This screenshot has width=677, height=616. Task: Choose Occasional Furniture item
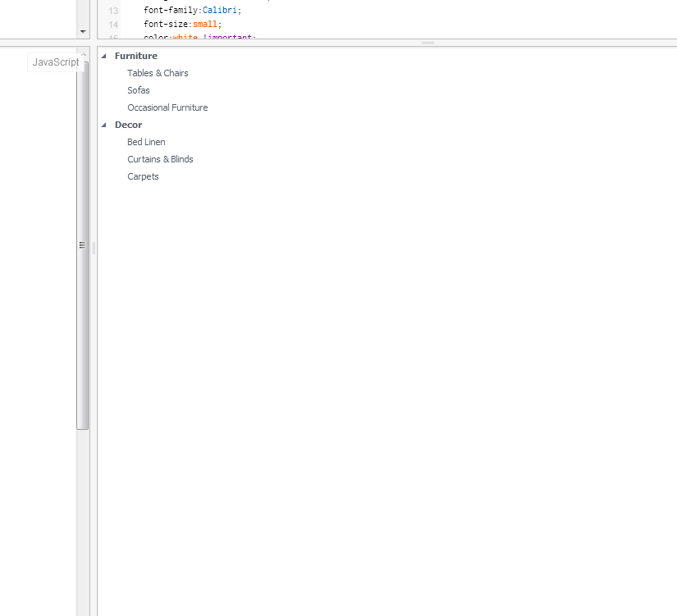point(167,107)
